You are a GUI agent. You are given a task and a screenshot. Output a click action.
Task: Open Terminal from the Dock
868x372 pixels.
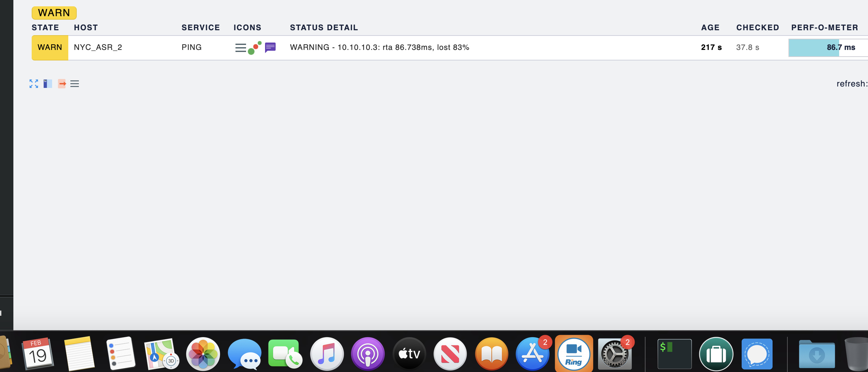(x=674, y=354)
